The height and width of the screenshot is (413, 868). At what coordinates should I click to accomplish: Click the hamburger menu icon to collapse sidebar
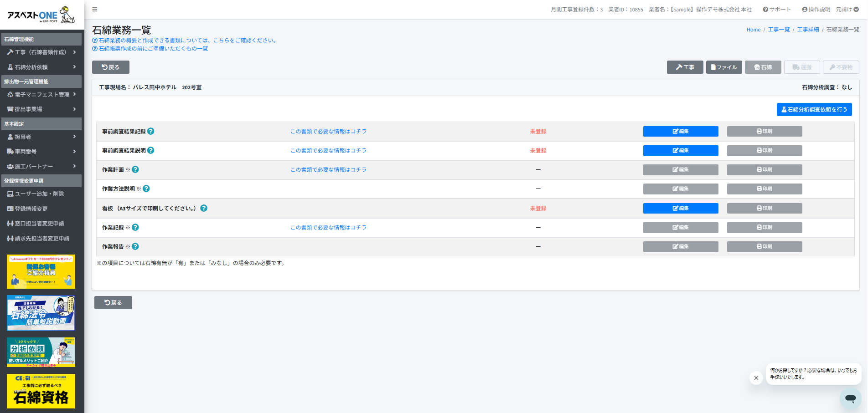[x=95, y=10]
